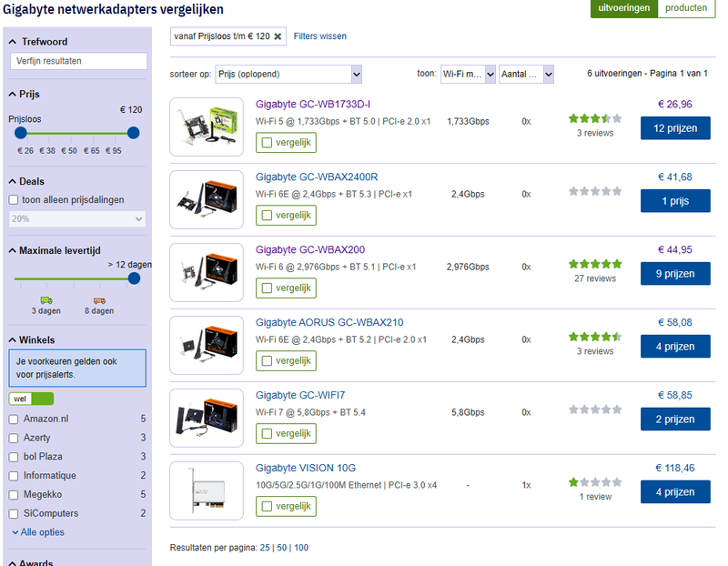The image size is (728, 566).
Task: Open the 'sorteer op' Prijs (oplopend) dropdown
Action: pyautogui.click(x=288, y=75)
